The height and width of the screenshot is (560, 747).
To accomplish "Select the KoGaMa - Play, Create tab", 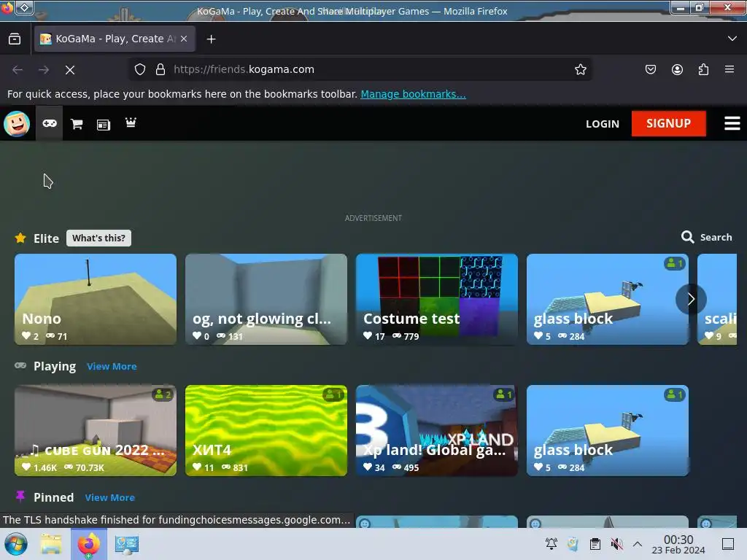I will (115, 39).
